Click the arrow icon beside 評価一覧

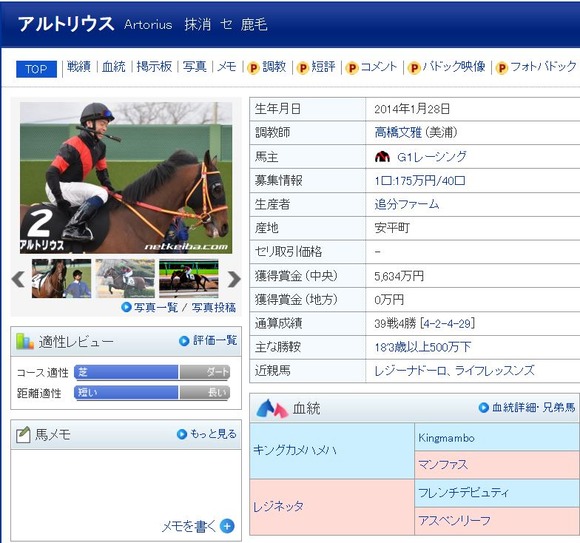coord(184,341)
